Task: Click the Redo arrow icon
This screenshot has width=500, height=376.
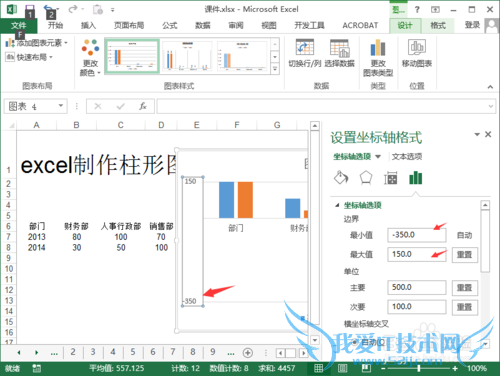Action: (73, 9)
